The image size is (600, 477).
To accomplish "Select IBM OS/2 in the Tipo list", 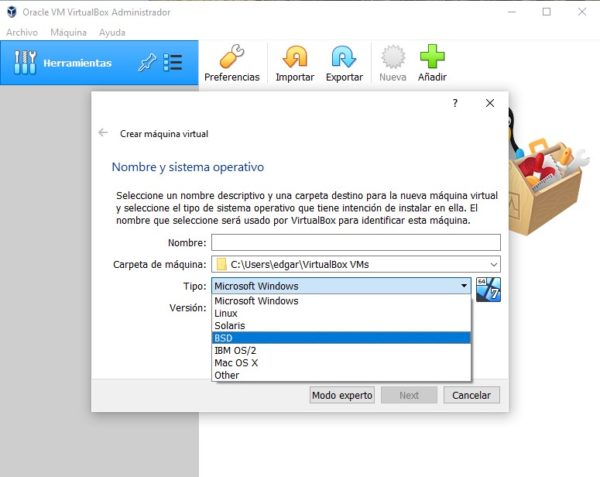I will (x=341, y=350).
